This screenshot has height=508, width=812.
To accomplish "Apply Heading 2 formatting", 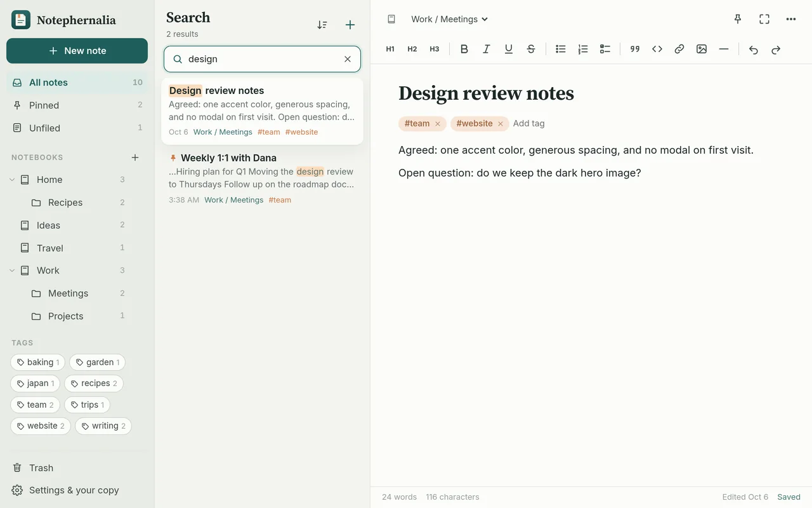I will [412, 49].
